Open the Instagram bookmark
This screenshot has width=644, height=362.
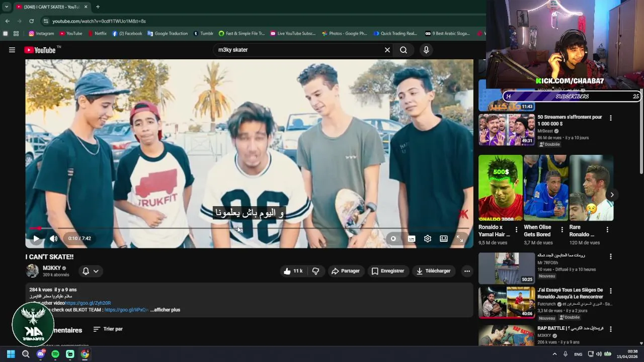pos(41,34)
